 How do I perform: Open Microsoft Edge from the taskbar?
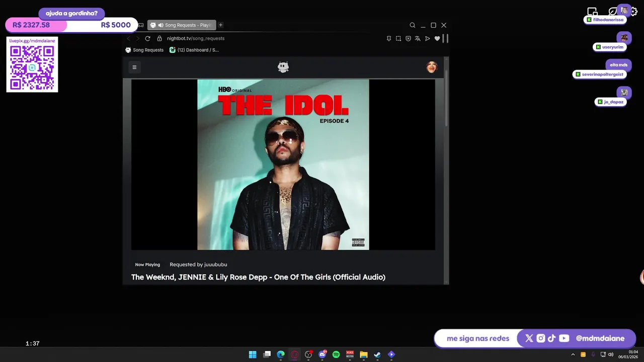(x=281, y=354)
